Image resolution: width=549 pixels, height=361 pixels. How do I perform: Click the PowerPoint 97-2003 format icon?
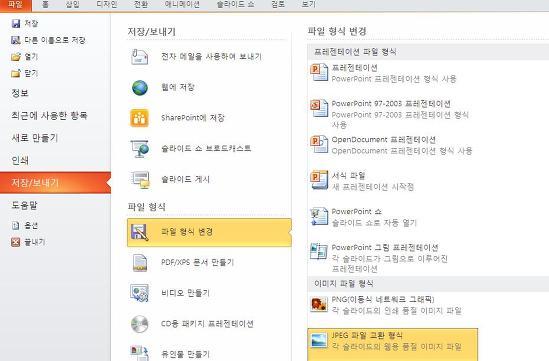(x=319, y=108)
